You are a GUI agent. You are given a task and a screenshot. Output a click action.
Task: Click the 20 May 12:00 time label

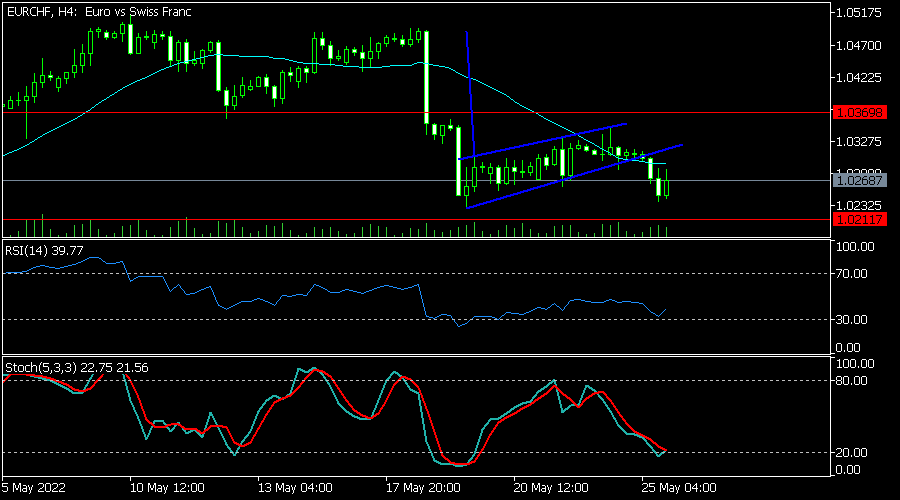point(551,488)
